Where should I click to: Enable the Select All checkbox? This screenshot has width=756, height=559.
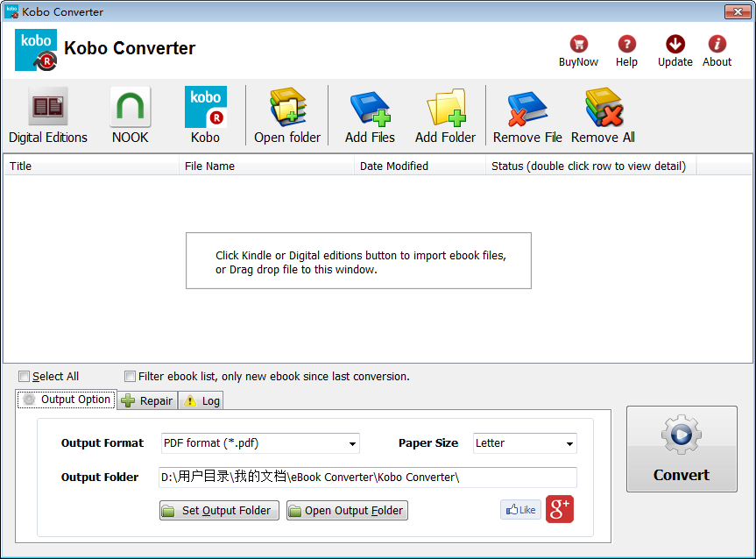coord(25,376)
